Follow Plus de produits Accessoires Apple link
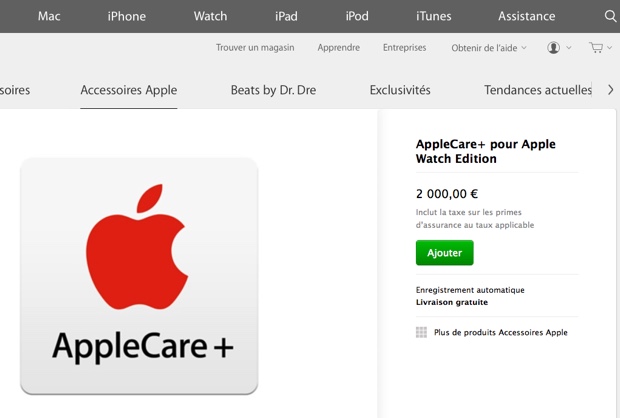This screenshot has width=620, height=418. click(x=501, y=333)
